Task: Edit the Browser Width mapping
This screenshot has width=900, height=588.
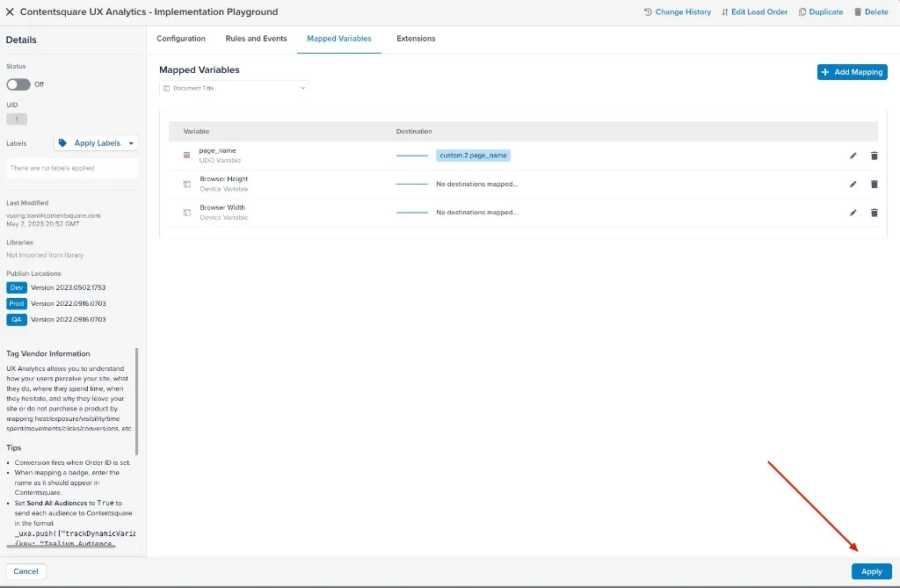Action: [x=853, y=213]
